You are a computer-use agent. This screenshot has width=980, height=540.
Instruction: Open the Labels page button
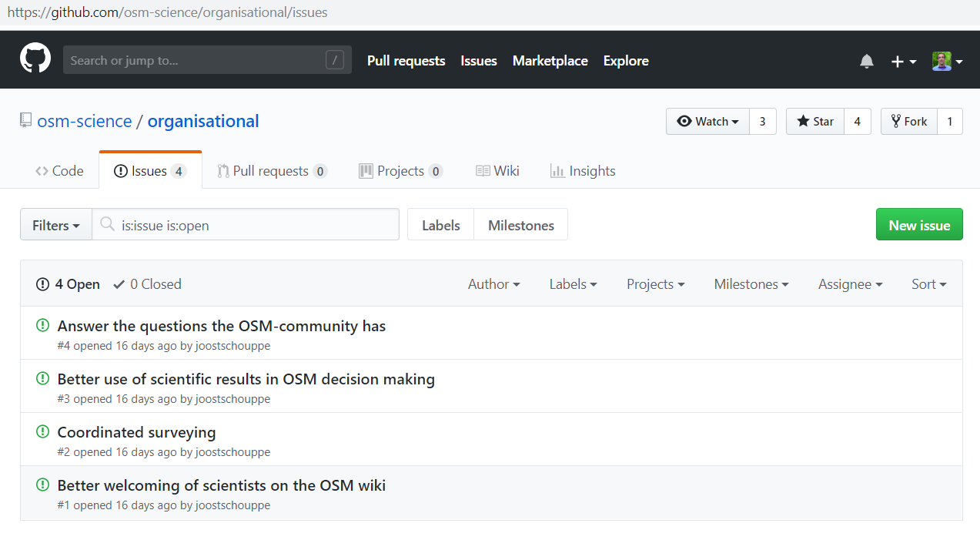click(441, 225)
